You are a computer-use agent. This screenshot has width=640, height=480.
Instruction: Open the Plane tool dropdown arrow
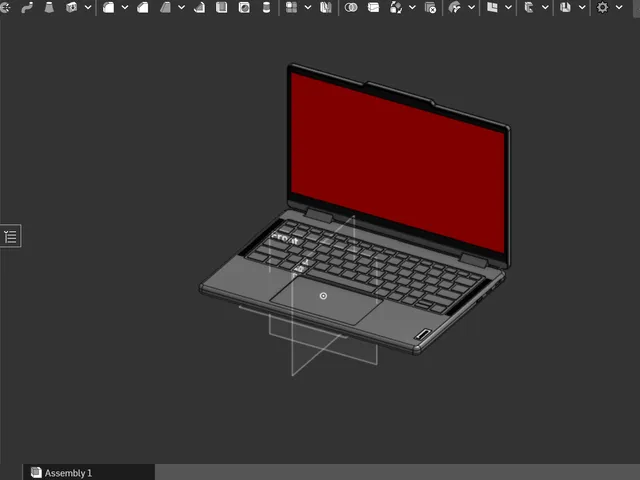[508, 7]
